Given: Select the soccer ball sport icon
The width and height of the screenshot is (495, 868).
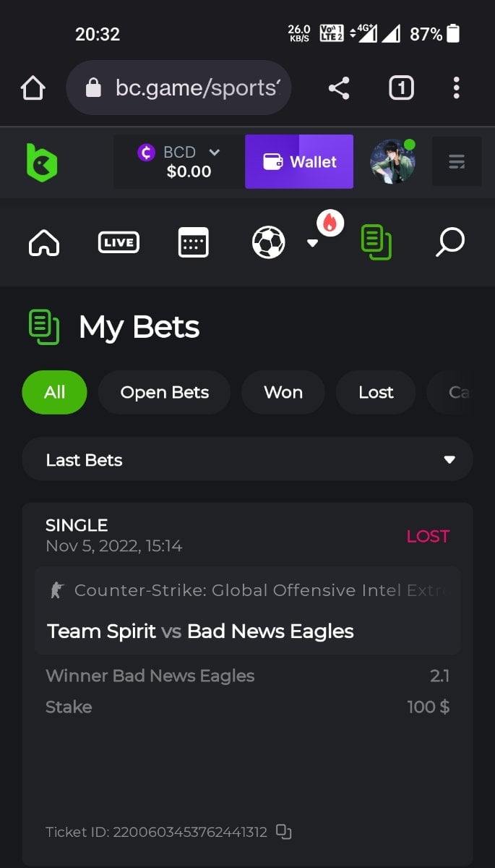Looking at the screenshot, I should tap(268, 242).
